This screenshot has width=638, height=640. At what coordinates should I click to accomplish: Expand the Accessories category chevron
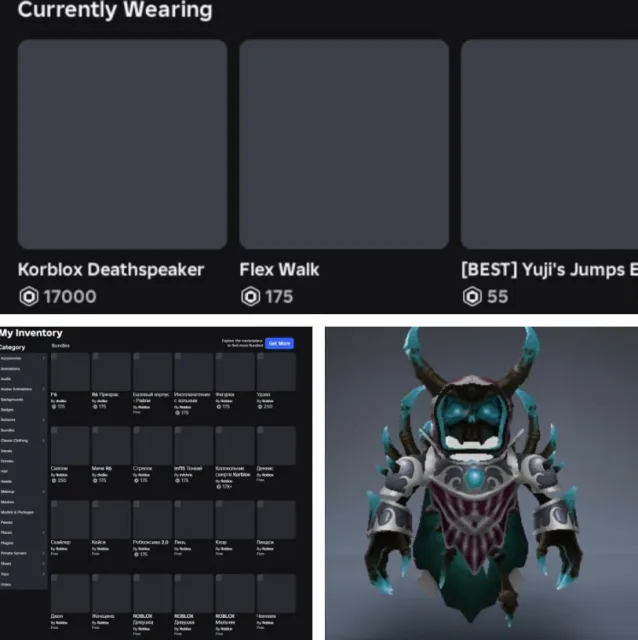(x=44, y=358)
